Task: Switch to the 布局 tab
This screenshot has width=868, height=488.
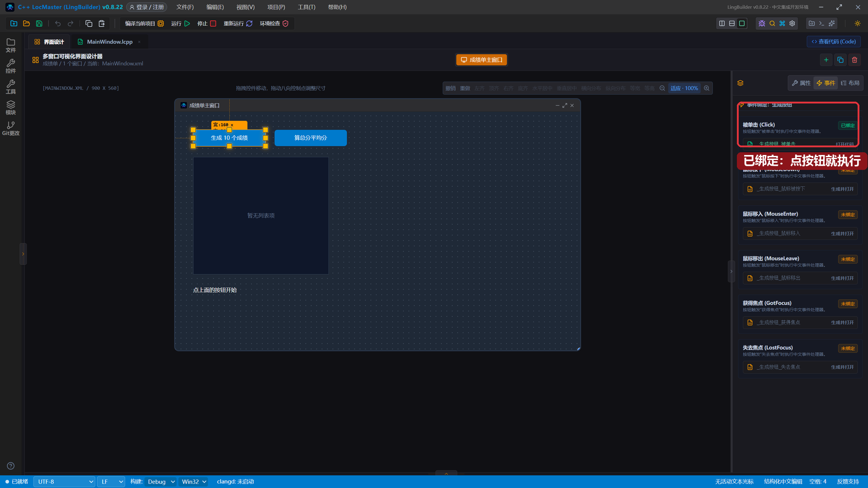Action: pyautogui.click(x=850, y=83)
